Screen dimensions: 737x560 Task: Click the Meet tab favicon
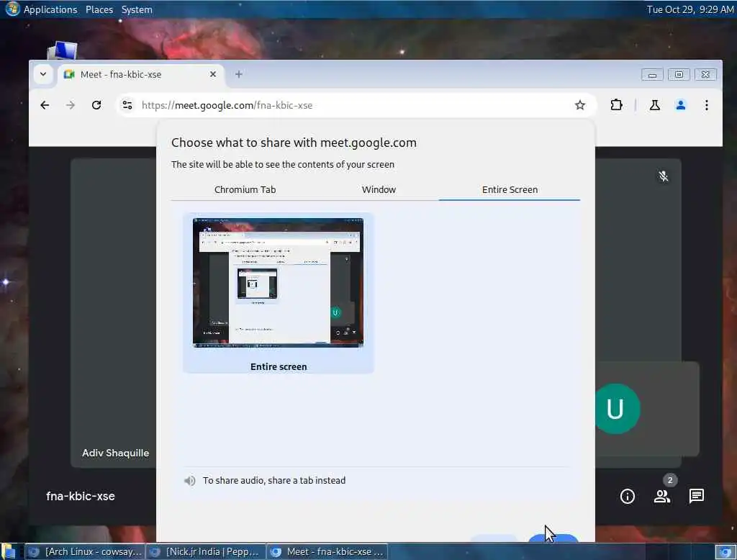pyautogui.click(x=69, y=74)
